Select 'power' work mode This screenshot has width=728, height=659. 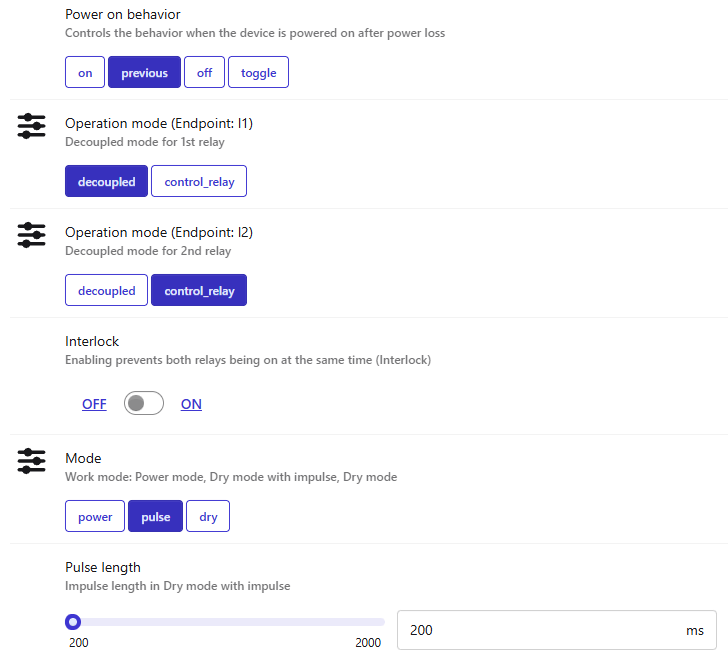(x=95, y=517)
